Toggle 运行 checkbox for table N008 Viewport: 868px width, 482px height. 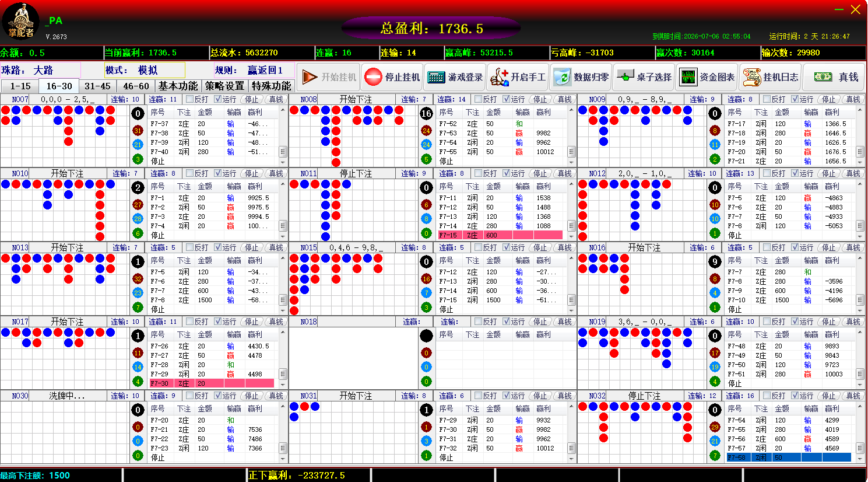[x=506, y=99]
